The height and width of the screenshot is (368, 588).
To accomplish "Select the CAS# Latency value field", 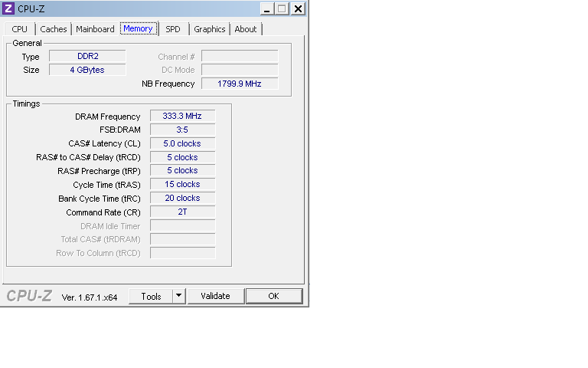I will click(182, 143).
